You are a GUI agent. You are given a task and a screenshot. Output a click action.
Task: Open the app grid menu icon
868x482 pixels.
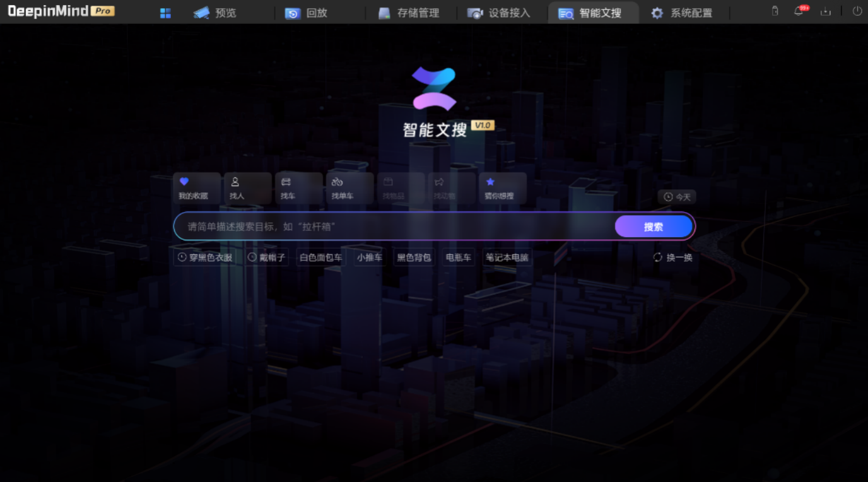point(165,13)
